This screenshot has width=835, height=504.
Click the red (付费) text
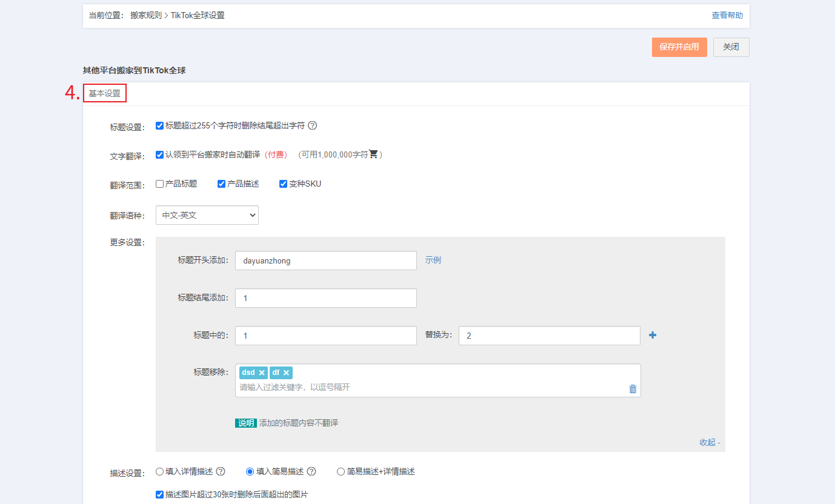click(x=275, y=154)
